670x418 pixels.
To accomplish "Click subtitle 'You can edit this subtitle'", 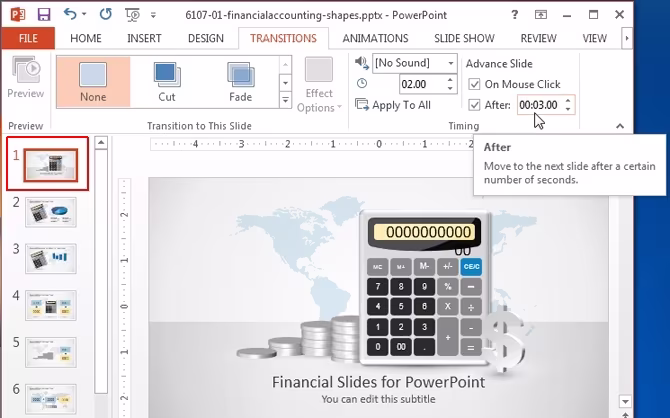I will pyautogui.click(x=379, y=399).
